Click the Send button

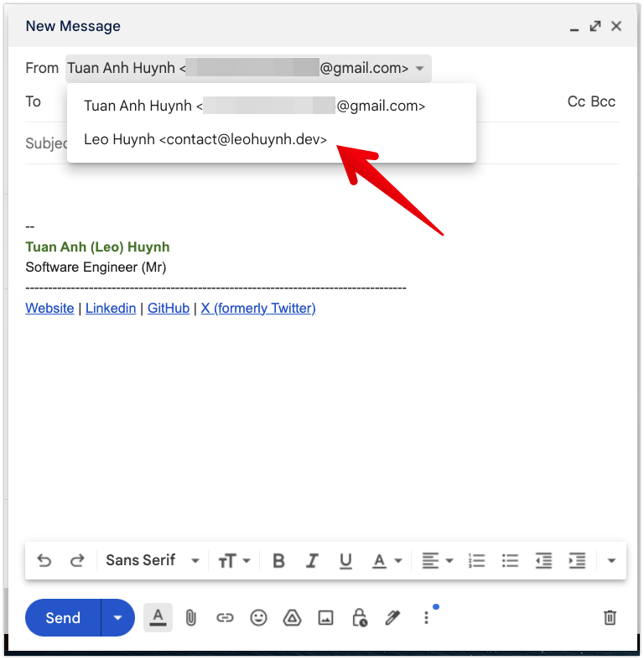click(x=63, y=617)
